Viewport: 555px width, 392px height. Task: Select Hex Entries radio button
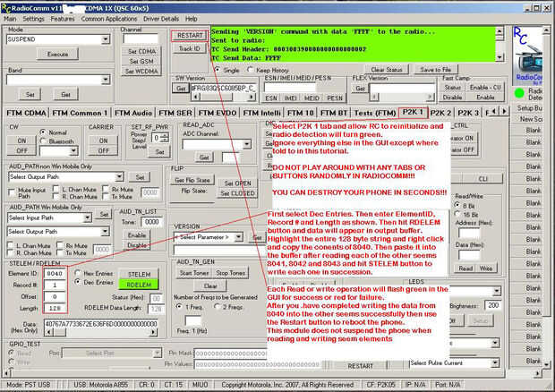(x=78, y=273)
